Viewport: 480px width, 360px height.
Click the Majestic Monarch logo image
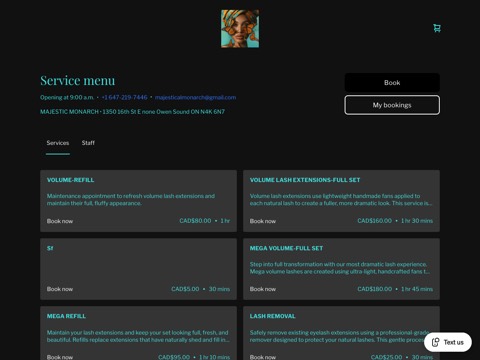click(240, 29)
